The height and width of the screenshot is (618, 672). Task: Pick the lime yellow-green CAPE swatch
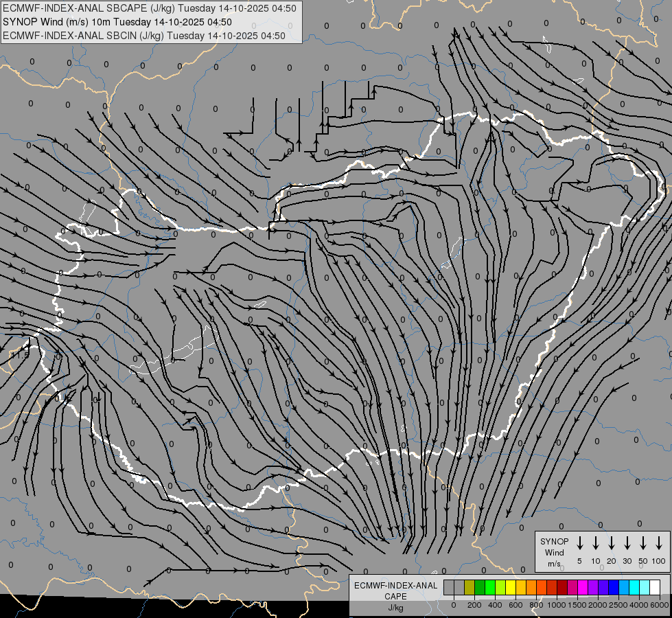(500, 587)
